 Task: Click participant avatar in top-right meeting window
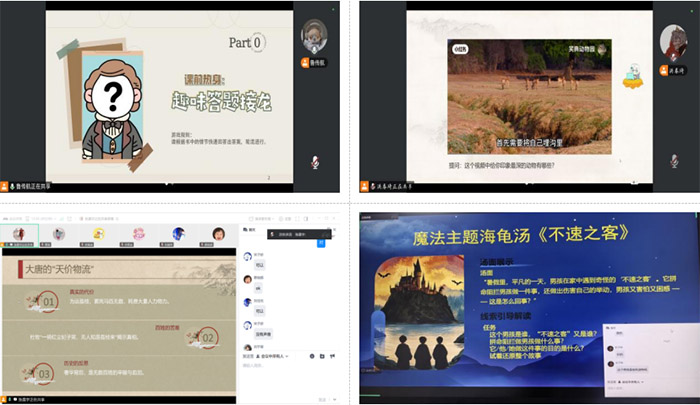(x=673, y=40)
